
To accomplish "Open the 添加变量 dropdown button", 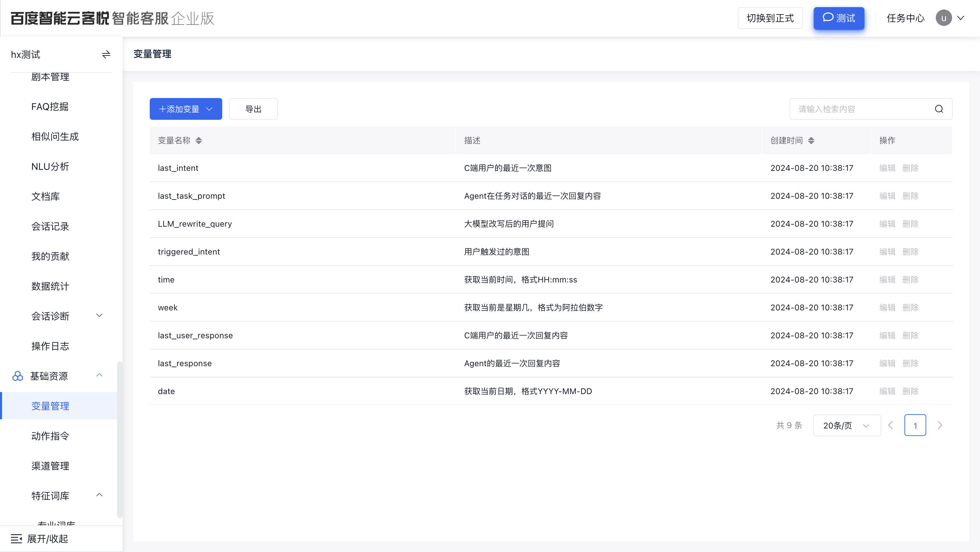I will (186, 109).
